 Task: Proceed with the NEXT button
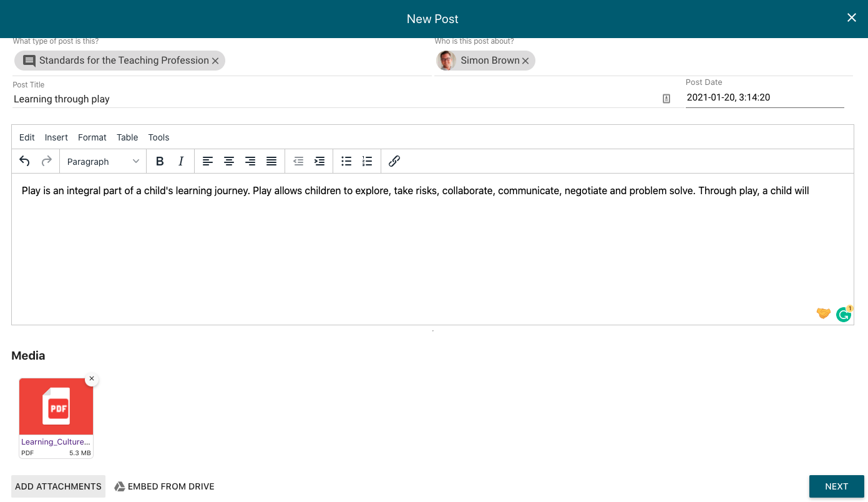point(836,486)
